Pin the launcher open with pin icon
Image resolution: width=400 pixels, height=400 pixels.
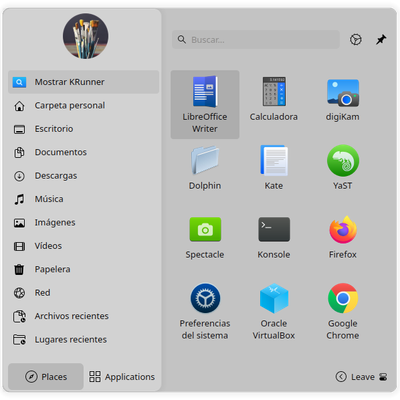tap(381, 40)
